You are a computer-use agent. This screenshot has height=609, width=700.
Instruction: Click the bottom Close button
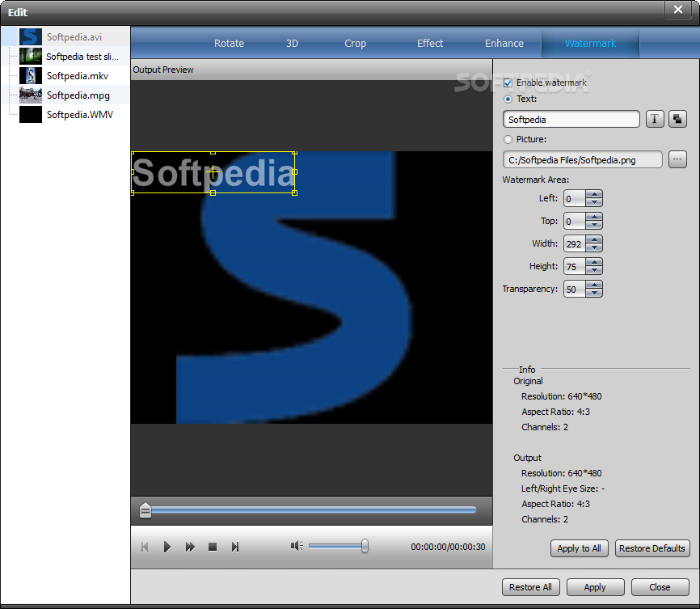click(x=660, y=587)
